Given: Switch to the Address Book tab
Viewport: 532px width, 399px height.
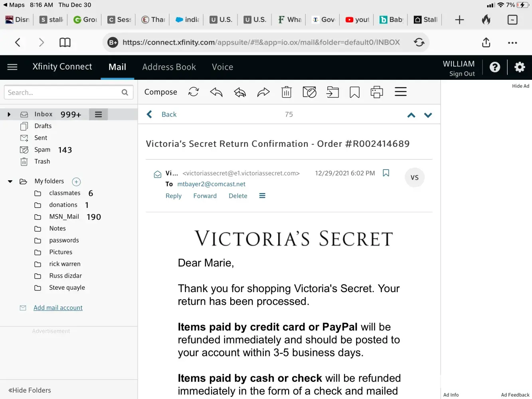Looking at the screenshot, I should tap(169, 67).
